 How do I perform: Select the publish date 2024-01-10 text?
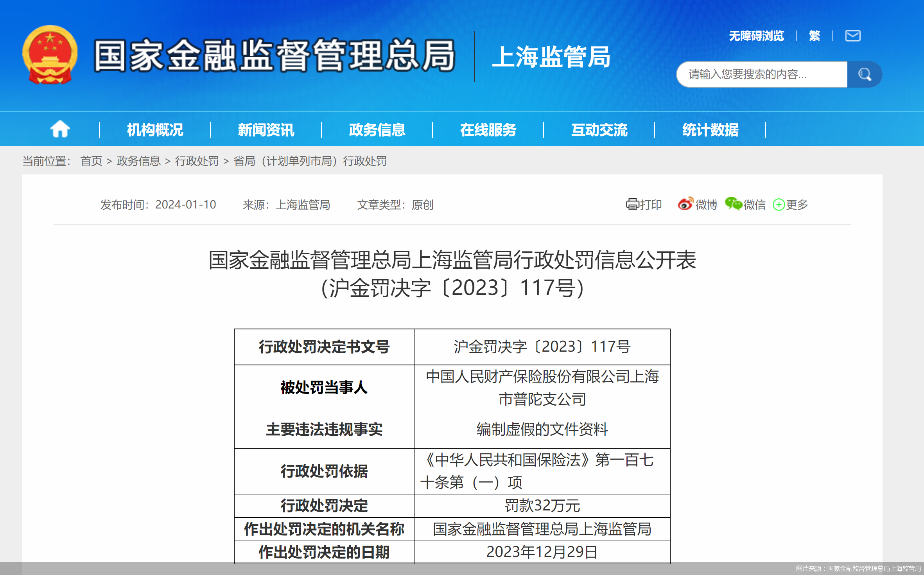(185, 204)
